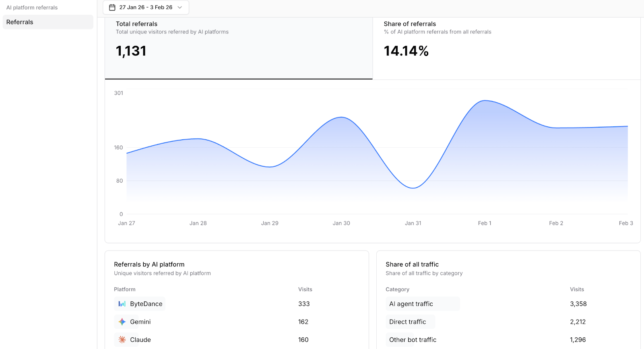Click the Jan 31 dip on chart

(x=413, y=188)
